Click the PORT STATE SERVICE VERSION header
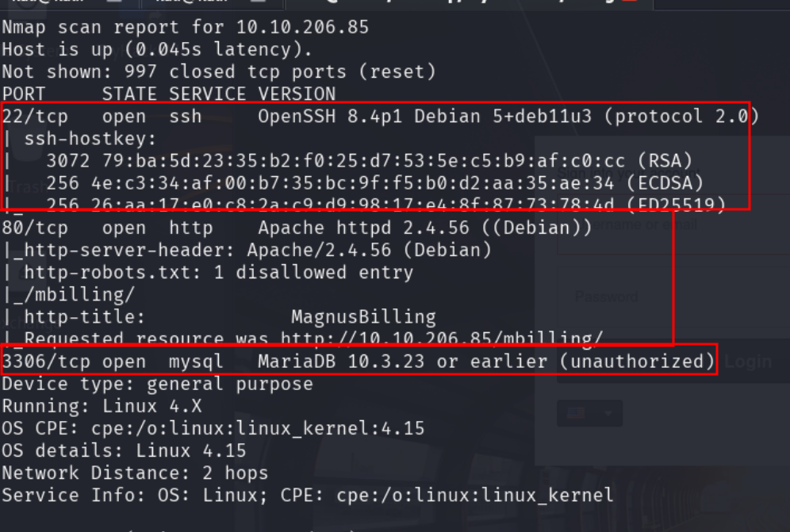 coord(169,94)
